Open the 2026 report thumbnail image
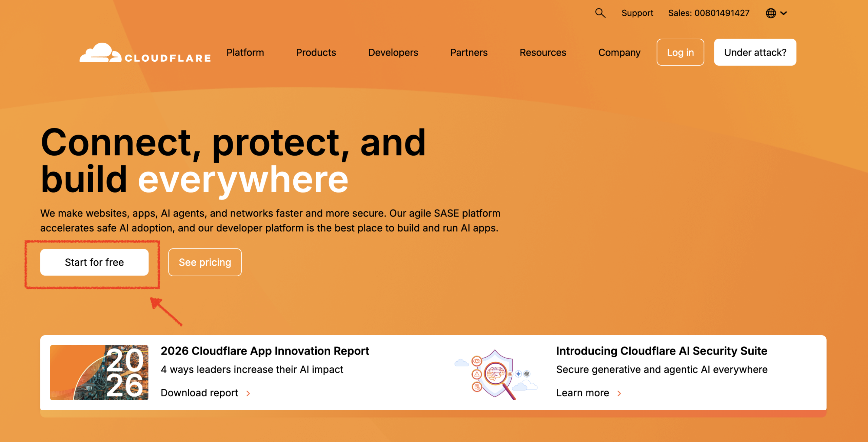The image size is (868, 442). [99, 373]
